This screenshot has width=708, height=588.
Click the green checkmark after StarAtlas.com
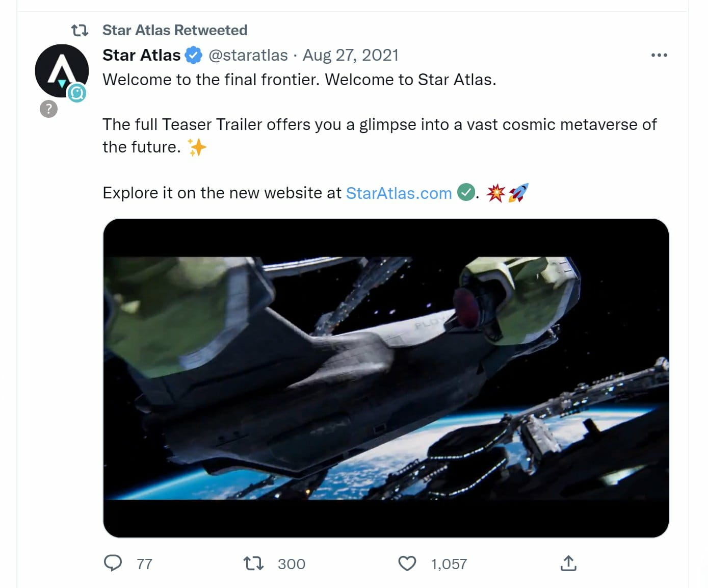tap(465, 192)
